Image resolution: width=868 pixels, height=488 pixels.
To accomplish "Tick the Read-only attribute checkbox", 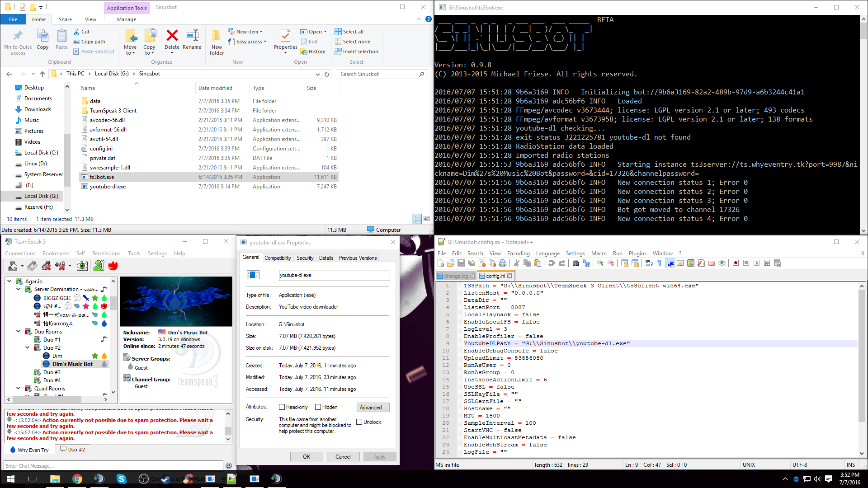I will coord(282,407).
